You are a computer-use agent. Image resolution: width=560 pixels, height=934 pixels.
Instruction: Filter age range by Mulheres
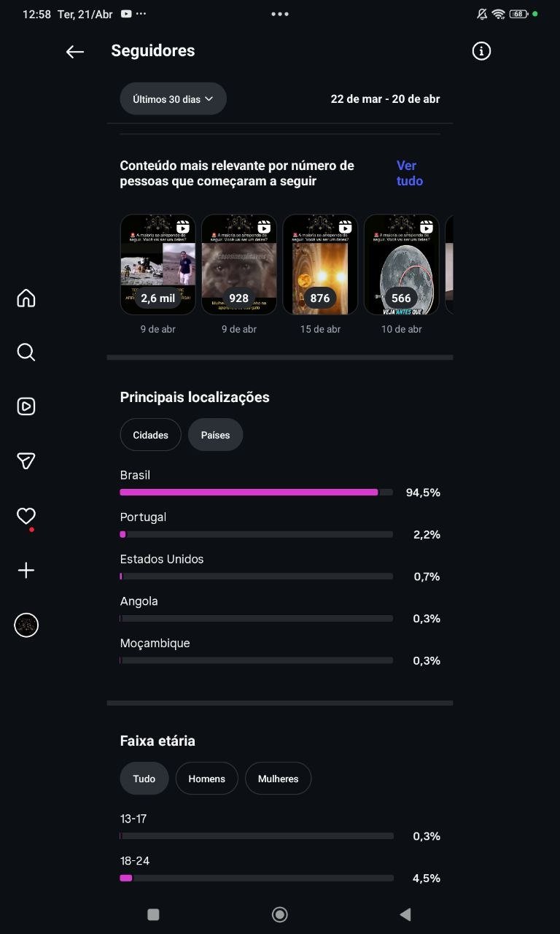click(x=278, y=779)
